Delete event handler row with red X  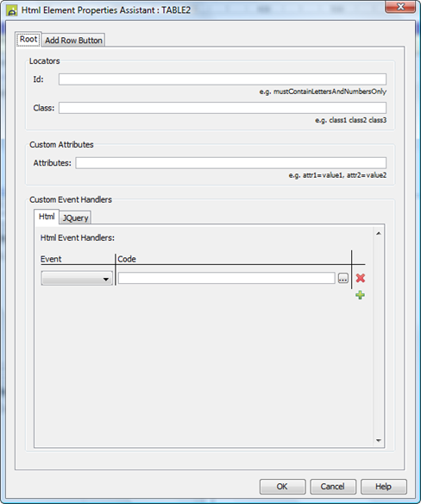[x=361, y=278]
